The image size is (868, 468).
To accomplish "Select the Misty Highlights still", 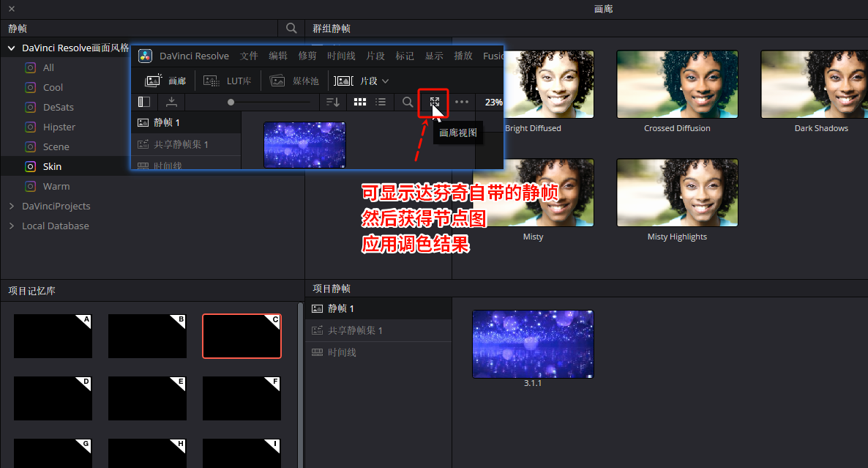I will [677, 193].
